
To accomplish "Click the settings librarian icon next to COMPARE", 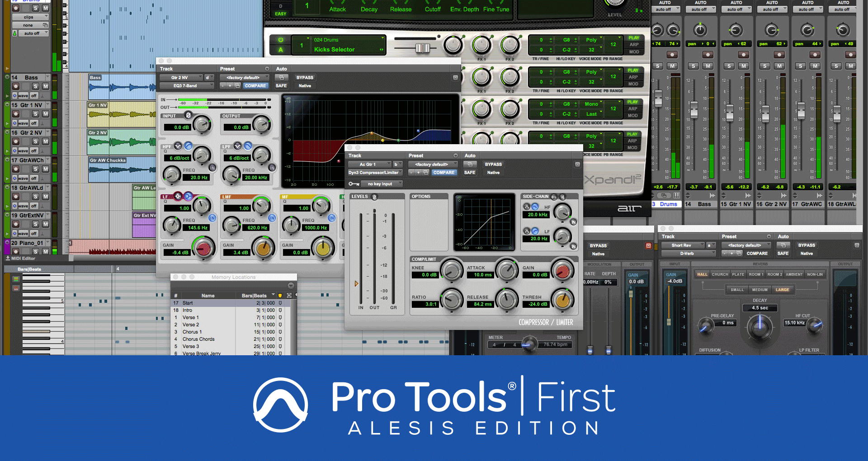I will (237, 85).
